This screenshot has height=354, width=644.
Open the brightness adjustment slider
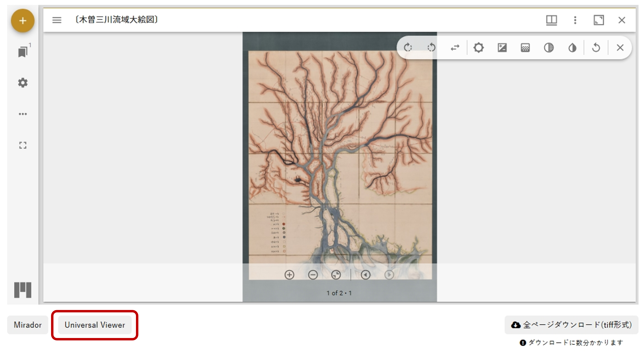[478, 47]
